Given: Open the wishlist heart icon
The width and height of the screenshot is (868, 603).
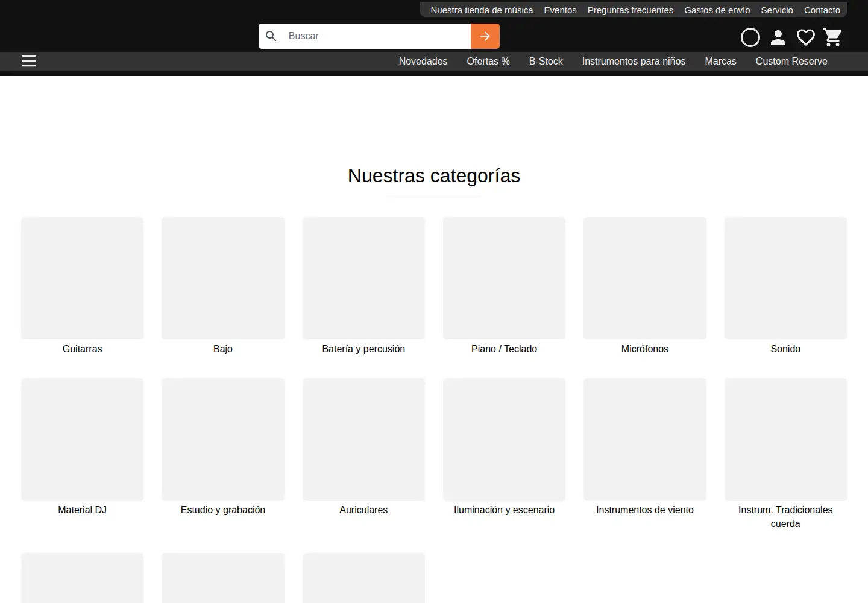Looking at the screenshot, I should coord(806,37).
